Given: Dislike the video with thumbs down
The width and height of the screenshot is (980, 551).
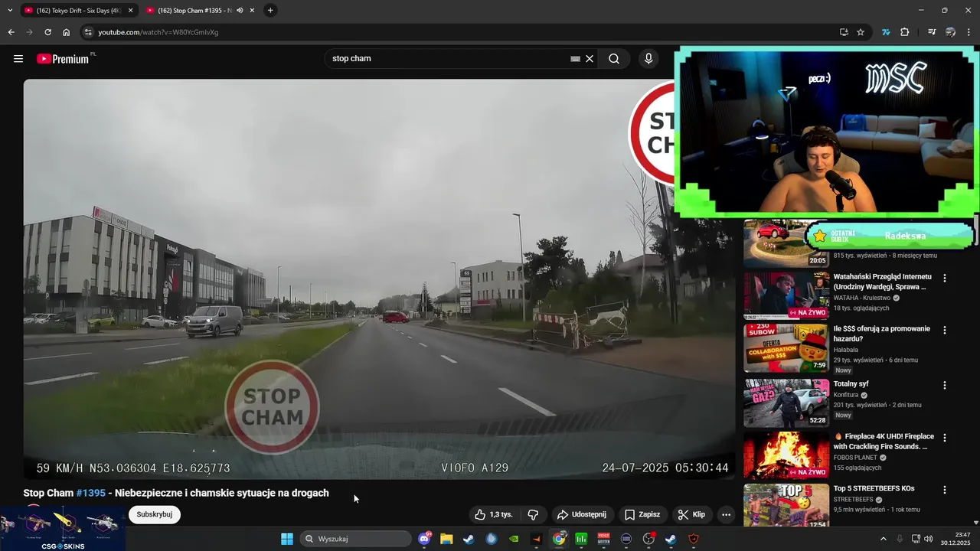Looking at the screenshot, I should click(x=534, y=514).
